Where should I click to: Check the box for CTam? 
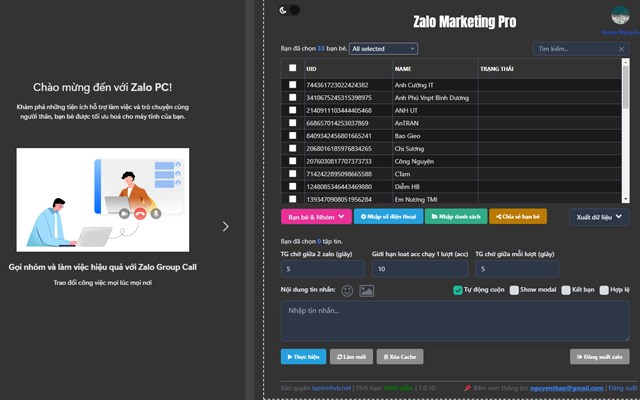(x=293, y=173)
